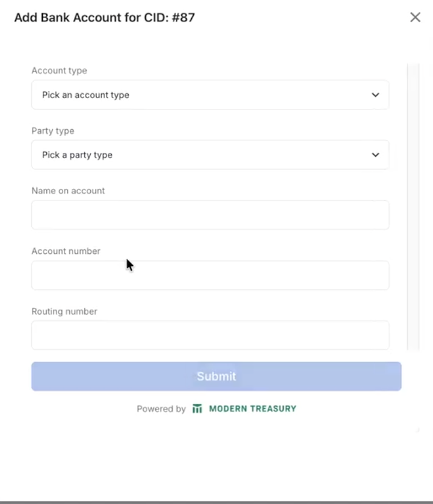
Task: Close the Add Bank Account dialog
Action: pos(415,17)
